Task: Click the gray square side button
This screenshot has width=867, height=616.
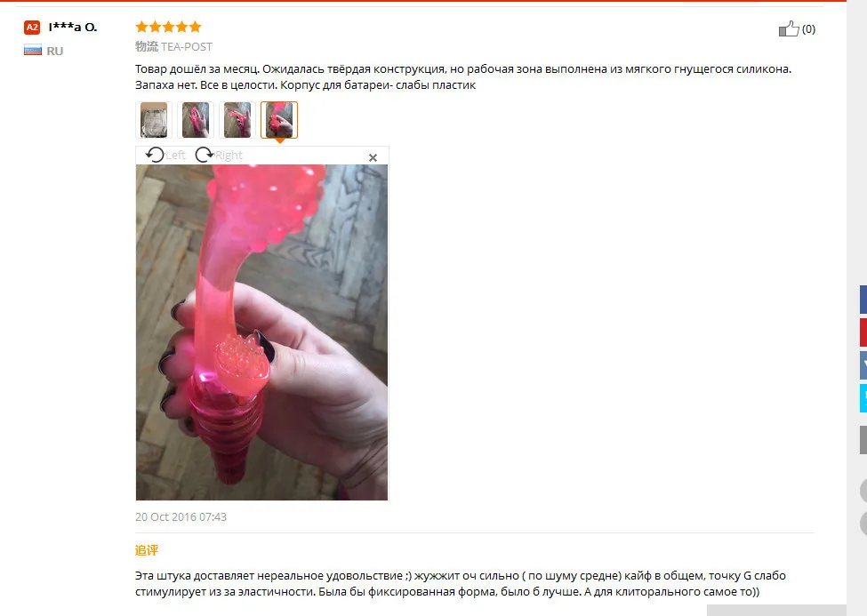Action: tap(863, 440)
